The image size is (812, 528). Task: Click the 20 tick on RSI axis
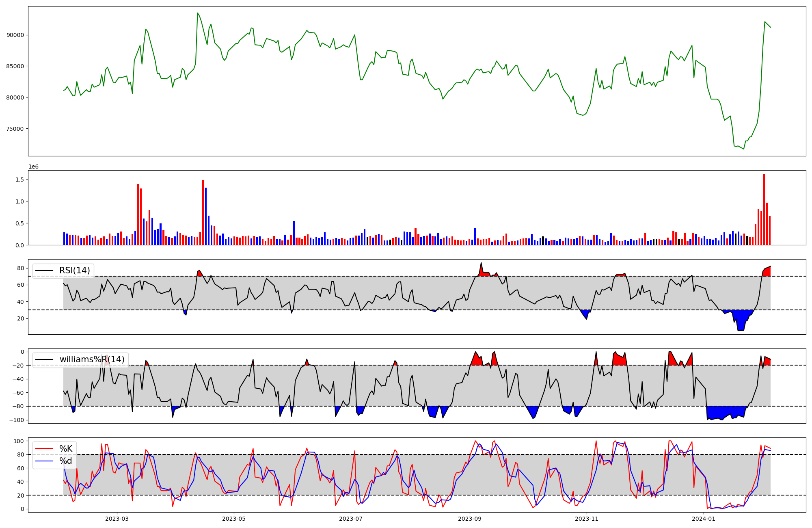pyautogui.click(x=21, y=319)
